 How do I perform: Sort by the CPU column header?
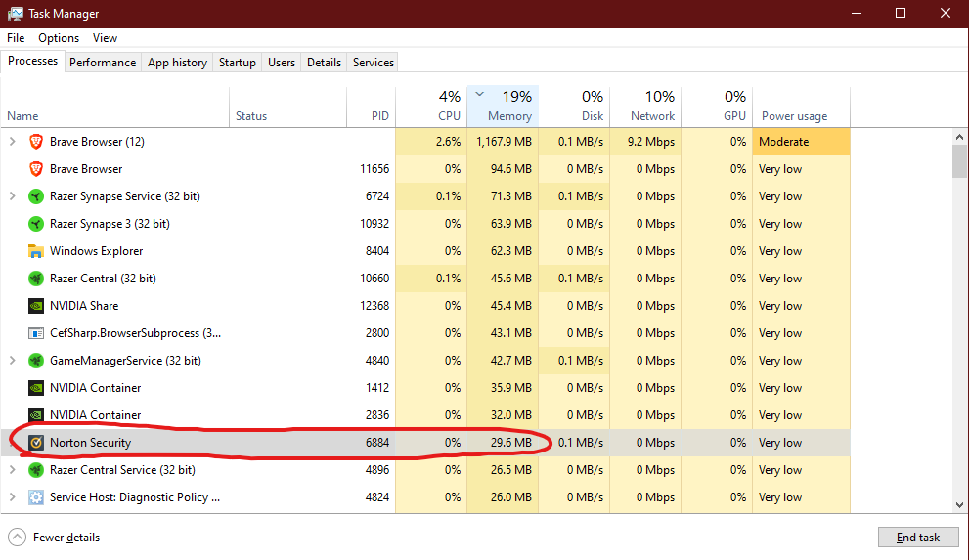(x=431, y=108)
